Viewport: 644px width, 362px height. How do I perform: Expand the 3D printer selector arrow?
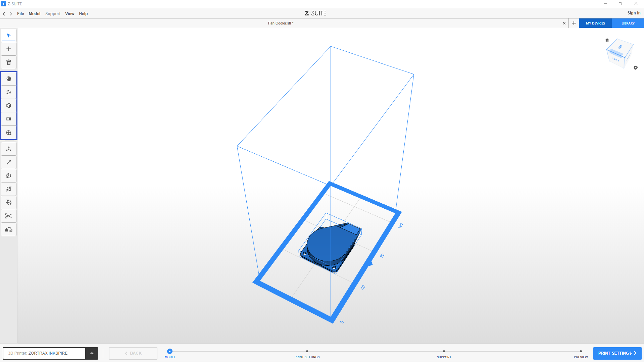(x=92, y=353)
